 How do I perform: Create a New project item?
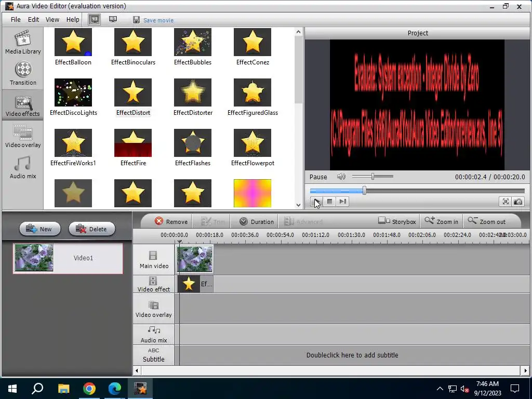point(39,229)
